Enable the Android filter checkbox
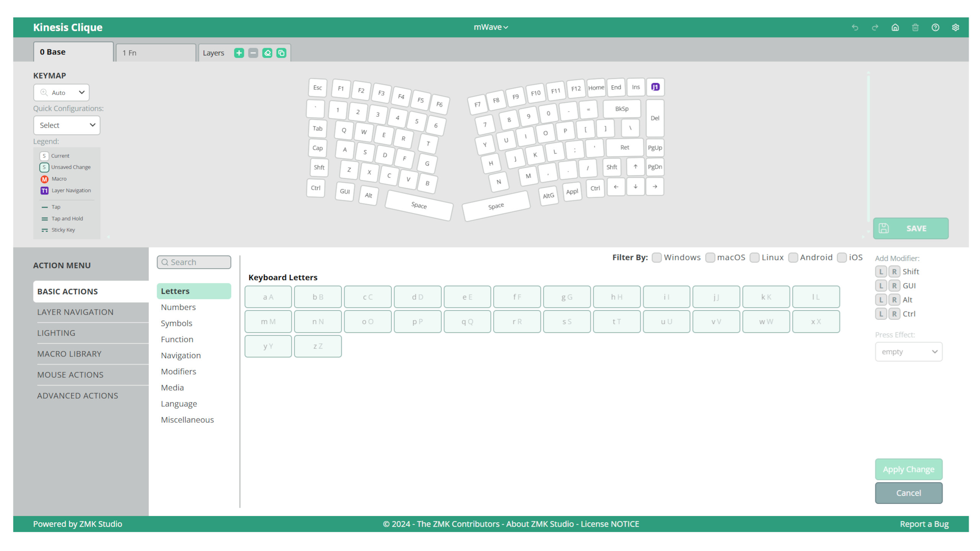 point(793,258)
